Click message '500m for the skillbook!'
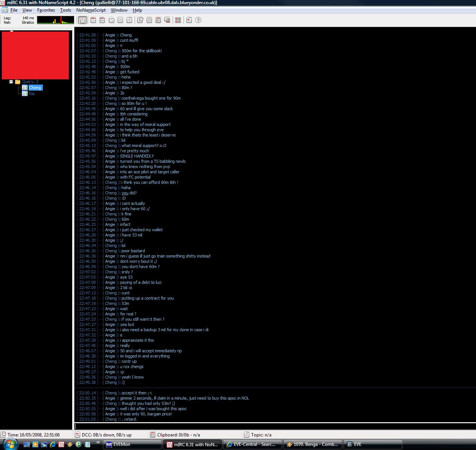The image size is (476, 450). (x=142, y=51)
